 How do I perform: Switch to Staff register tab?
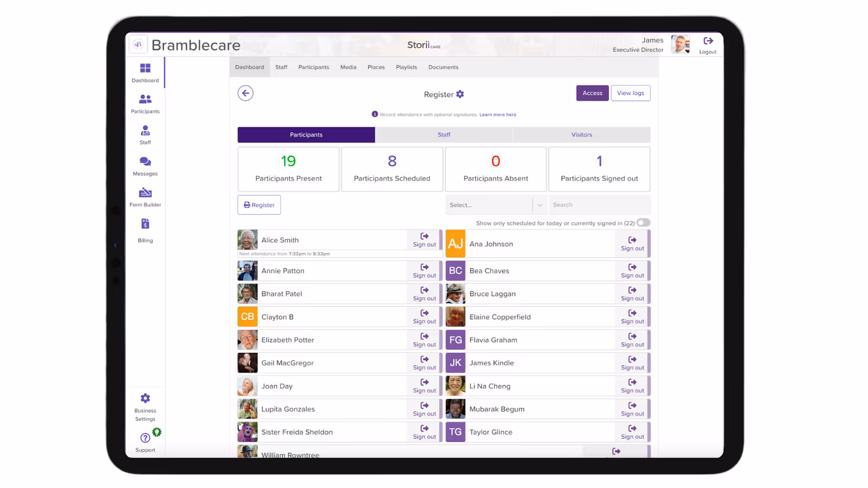point(444,134)
